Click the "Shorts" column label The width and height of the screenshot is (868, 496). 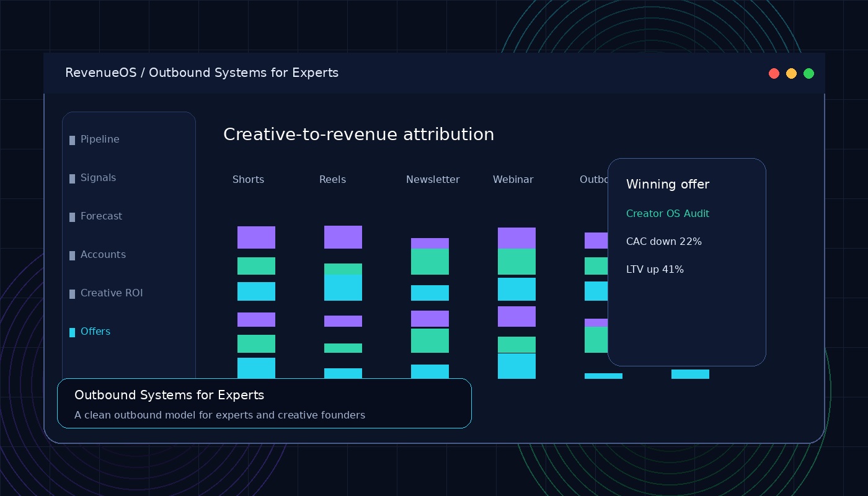click(x=248, y=180)
